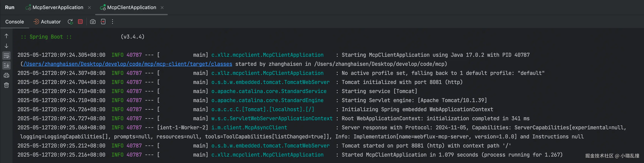Open the Actuator tab
Screen dimensions: 644x163
click(x=51, y=22)
